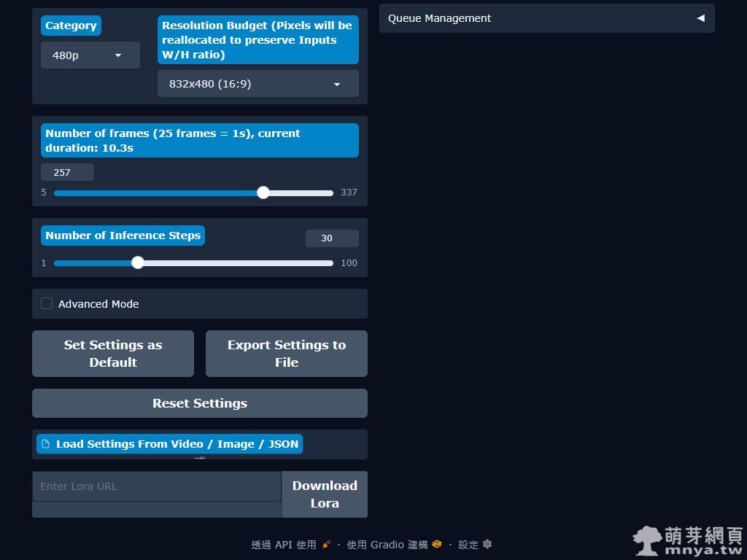Open the 使用 Gradio 建構 footer link
Viewport: 747px width, 560px height.
(x=387, y=545)
